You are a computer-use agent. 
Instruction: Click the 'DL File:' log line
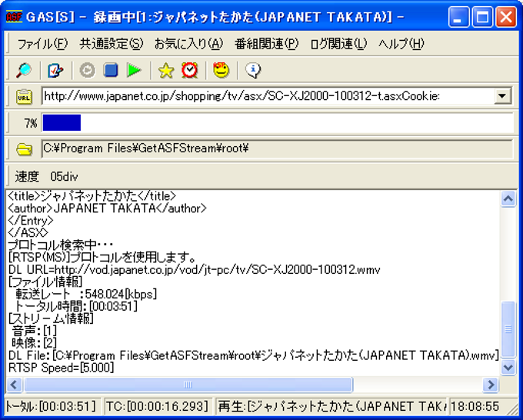[x=254, y=355]
